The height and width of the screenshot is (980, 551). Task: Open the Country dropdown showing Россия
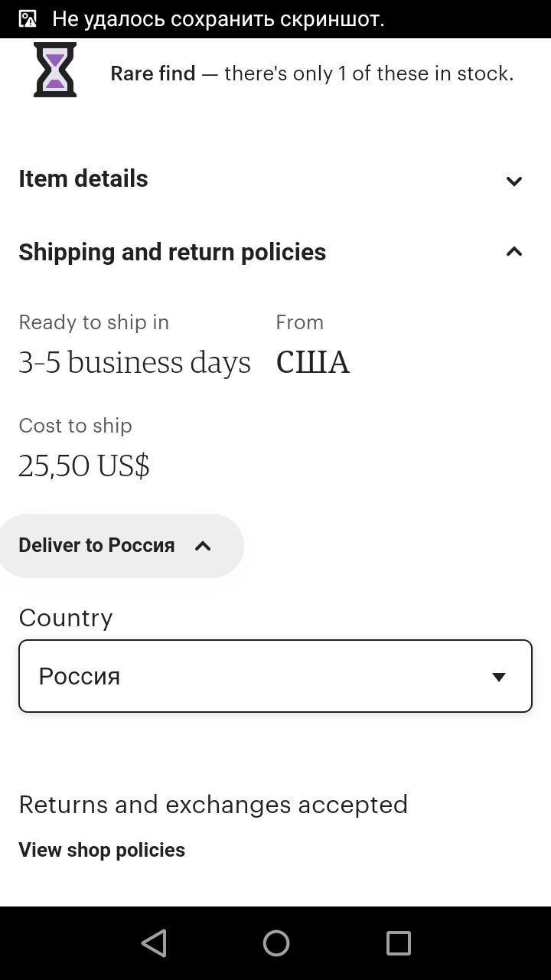click(275, 676)
